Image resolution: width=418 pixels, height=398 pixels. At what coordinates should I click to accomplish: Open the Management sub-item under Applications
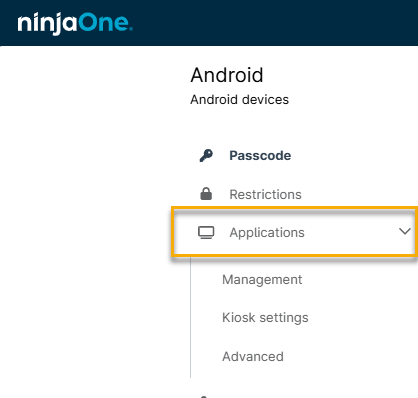(x=262, y=280)
